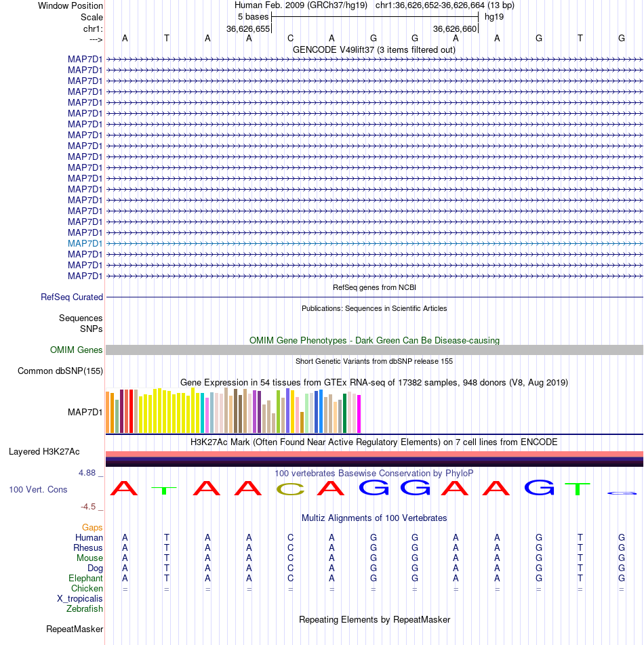Click the Window Position label
Viewport: 644px width, 645px height.
[x=71, y=5]
